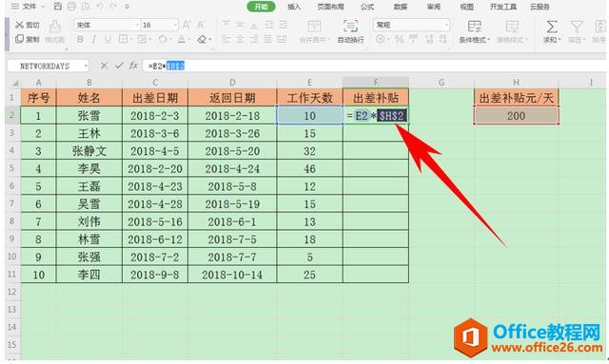The height and width of the screenshot is (364, 609).
Task: Toggle Underline formatting
Action: 108,39
